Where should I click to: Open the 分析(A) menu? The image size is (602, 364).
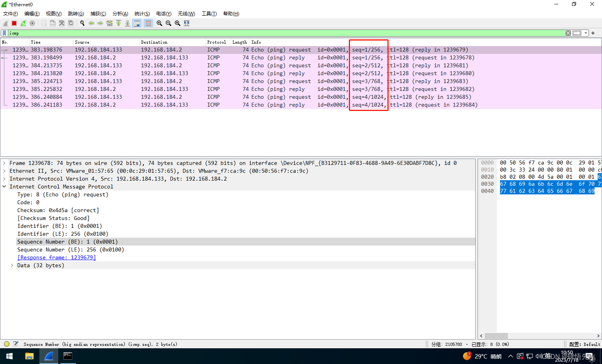(x=120, y=14)
